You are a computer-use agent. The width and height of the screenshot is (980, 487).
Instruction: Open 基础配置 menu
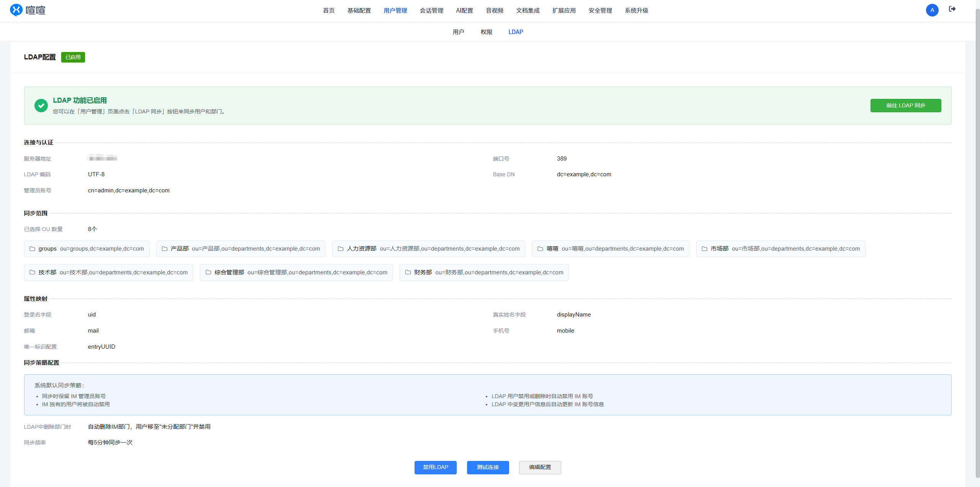click(359, 11)
